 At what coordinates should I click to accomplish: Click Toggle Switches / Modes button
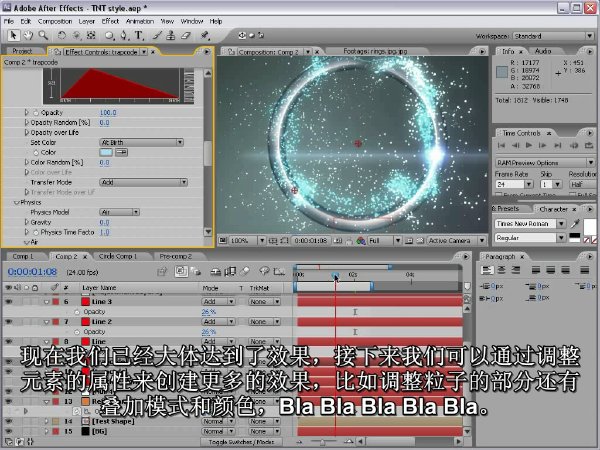(241, 442)
